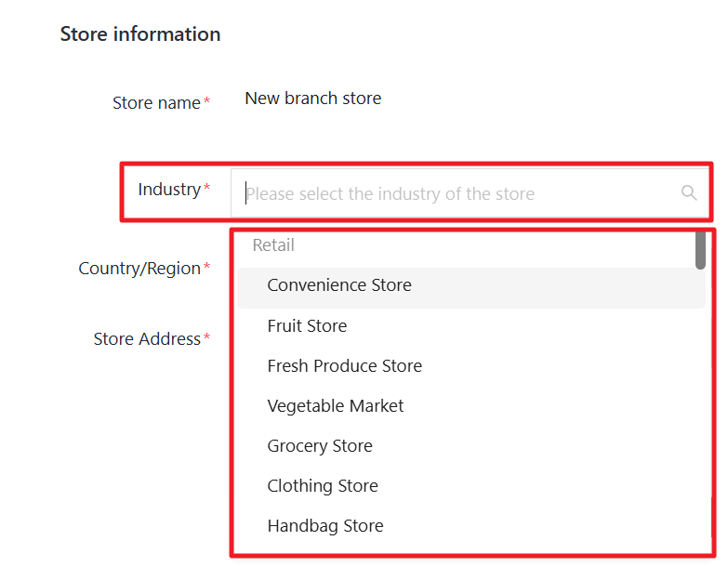Click the Industry field label
728x567 pixels.
pos(168,190)
